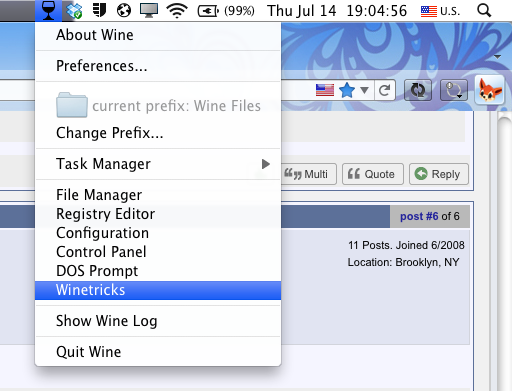
Task: Select the highlighted Winetricks item
Action: point(158,290)
